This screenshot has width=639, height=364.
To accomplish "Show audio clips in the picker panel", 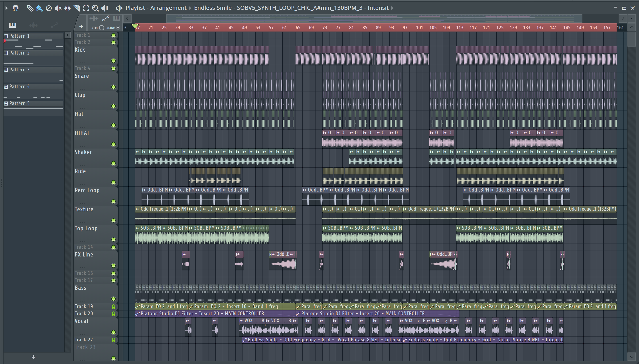I will click(33, 25).
